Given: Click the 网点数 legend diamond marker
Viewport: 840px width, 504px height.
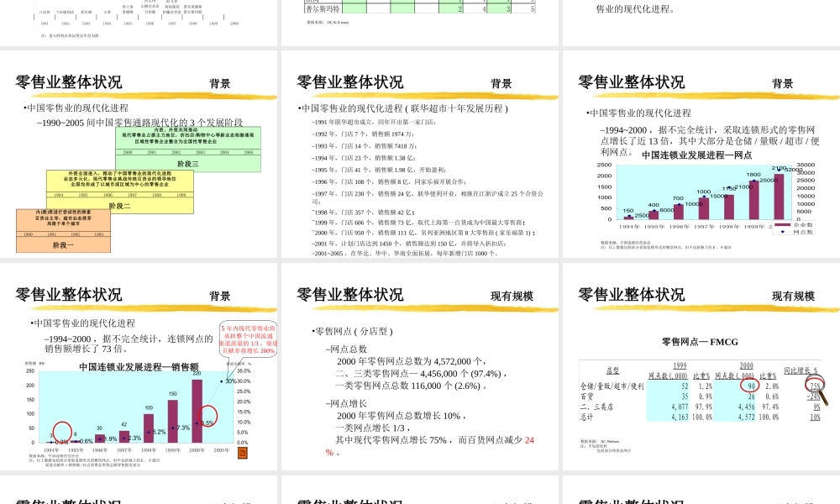Looking at the screenshot, I should point(782,232).
